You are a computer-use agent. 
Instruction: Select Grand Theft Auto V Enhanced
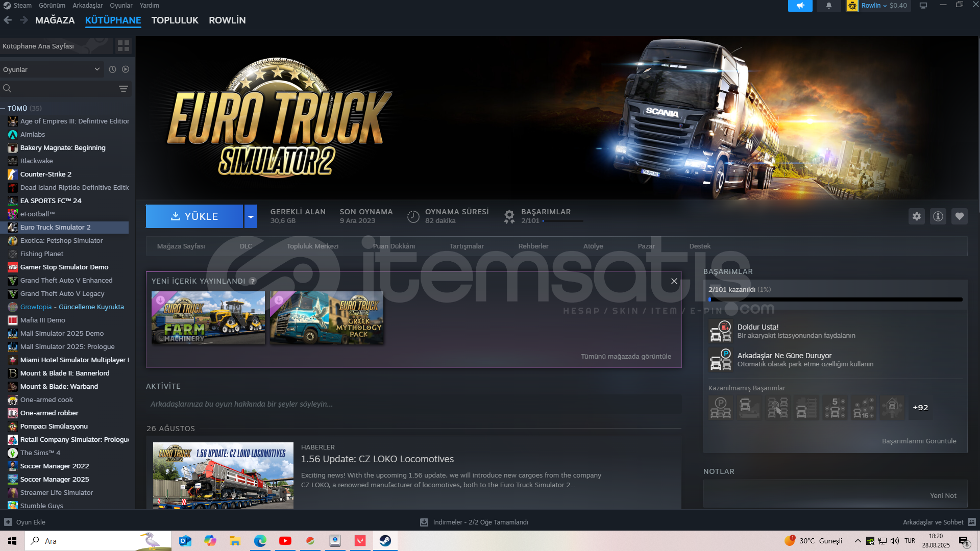[x=64, y=280]
